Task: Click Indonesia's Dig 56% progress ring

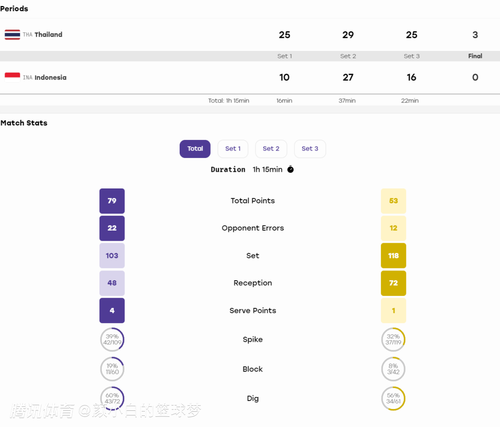Action: [x=393, y=398]
